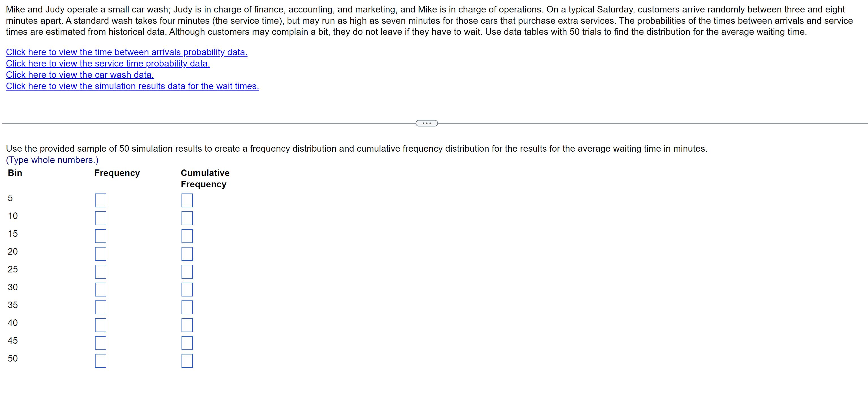Image resolution: width=868 pixels, height=402 pixels.
Task: Expand the ellipsis divider button
Action: [x=427, y=123]
